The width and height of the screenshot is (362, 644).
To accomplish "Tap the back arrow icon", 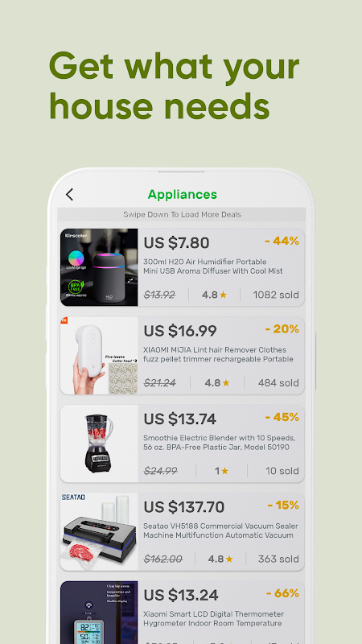I will click(x=69, y=194).
